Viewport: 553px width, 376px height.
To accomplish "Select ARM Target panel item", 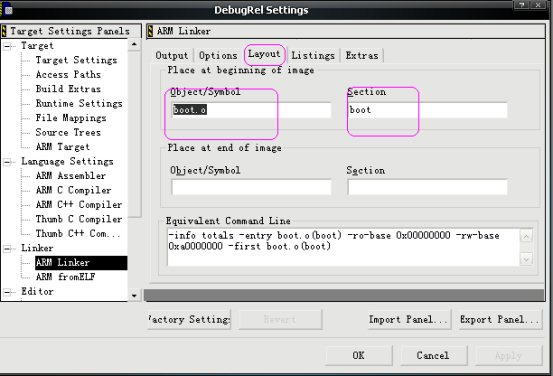I will [63, 147].
